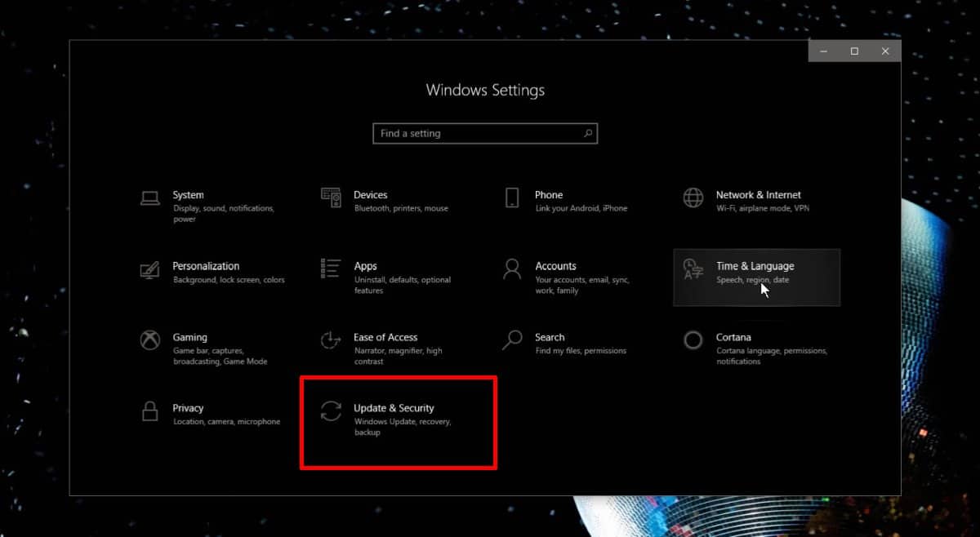Click 'Your accounts, email, sync, work, family'
Image resolution: width=980 pixels, height=537 pixels.
[x=582, y=285]
